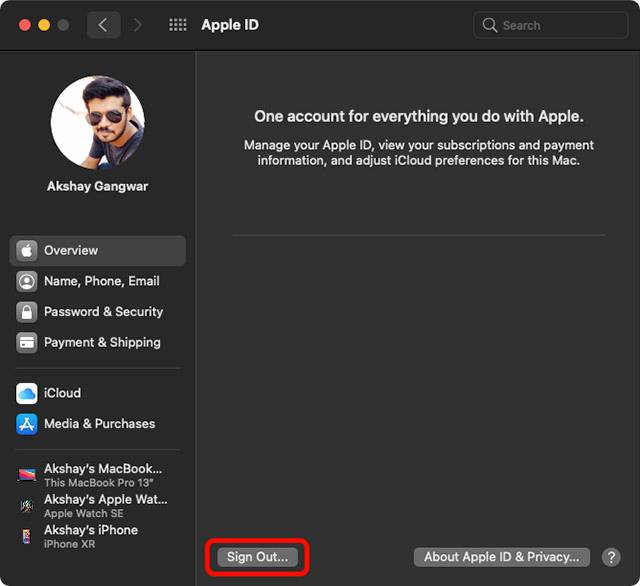Click the iCloud cloud icon
The image size is (640, 586).
coord(27,393)
